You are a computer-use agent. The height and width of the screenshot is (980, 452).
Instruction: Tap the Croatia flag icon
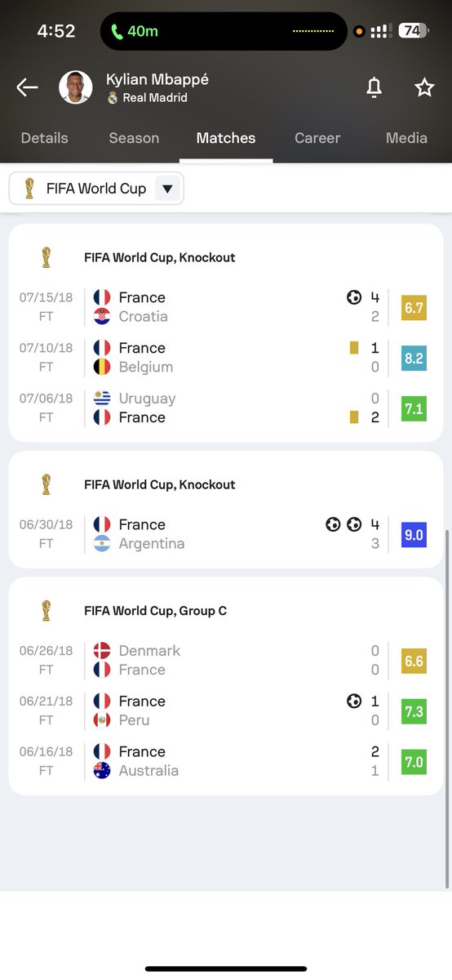click(102, 317)
